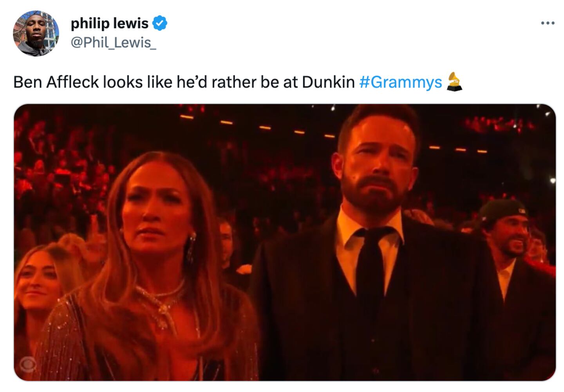Open the #Grammys hashtag link
Image resolution: width=564 pixels, height=392 pixels.
[x=400, y=82]
